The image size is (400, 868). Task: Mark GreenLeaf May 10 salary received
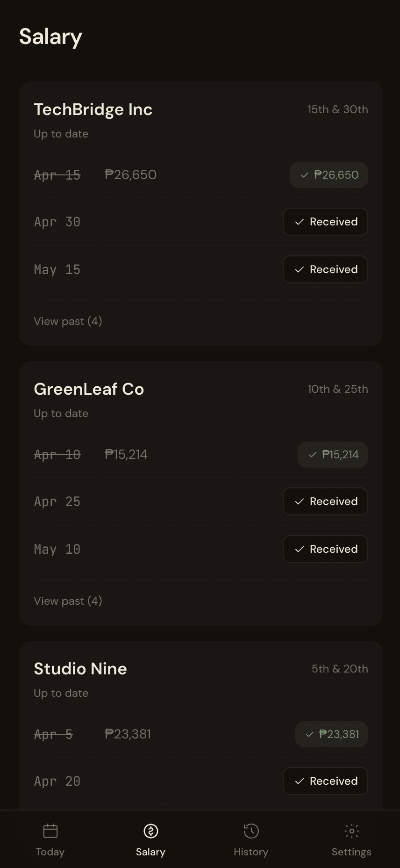pos(325,549)
